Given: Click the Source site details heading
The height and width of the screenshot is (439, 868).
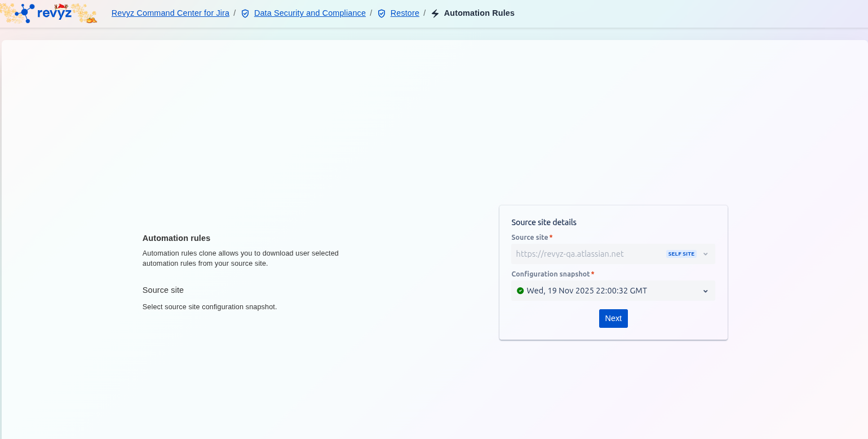Looking at the screenshot, I should (543, 222).
